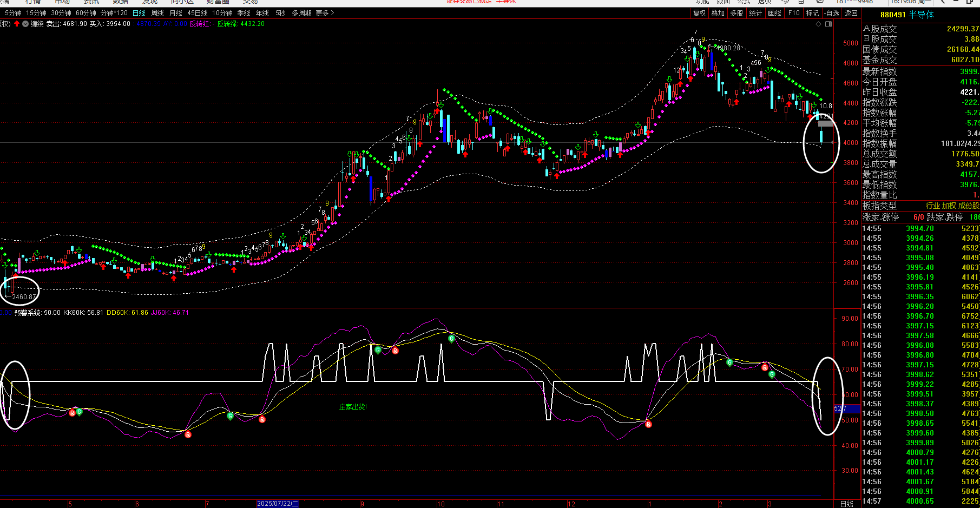
Task: Expand the 更多 period options
Action: pyautogui.click(x=325, y=13)
